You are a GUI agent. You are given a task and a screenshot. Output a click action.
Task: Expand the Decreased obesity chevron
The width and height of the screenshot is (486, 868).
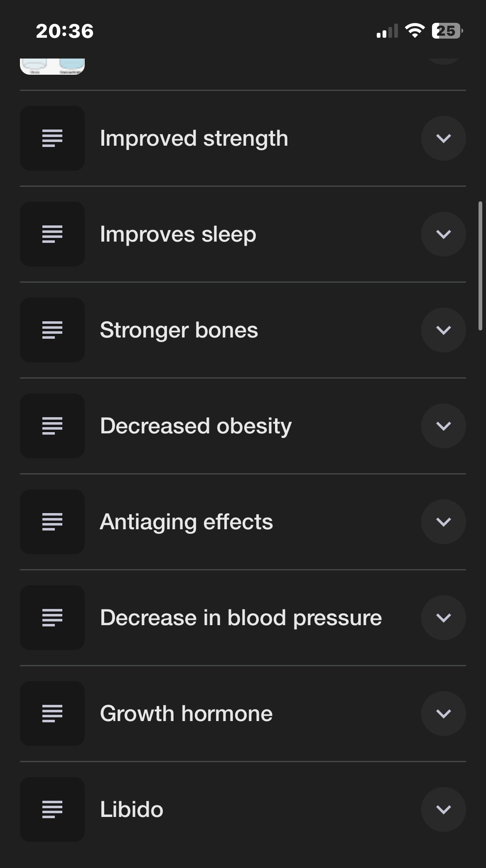pyautogui.click(x=444, y=426)
